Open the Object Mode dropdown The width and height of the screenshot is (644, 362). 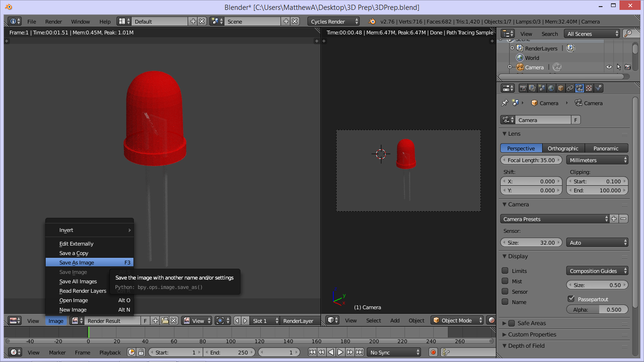(457, 320)
